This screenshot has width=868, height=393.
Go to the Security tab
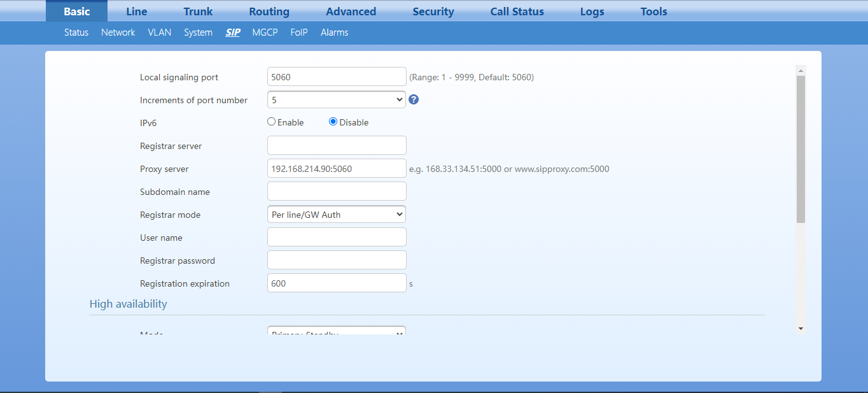[x=433, y=11]
